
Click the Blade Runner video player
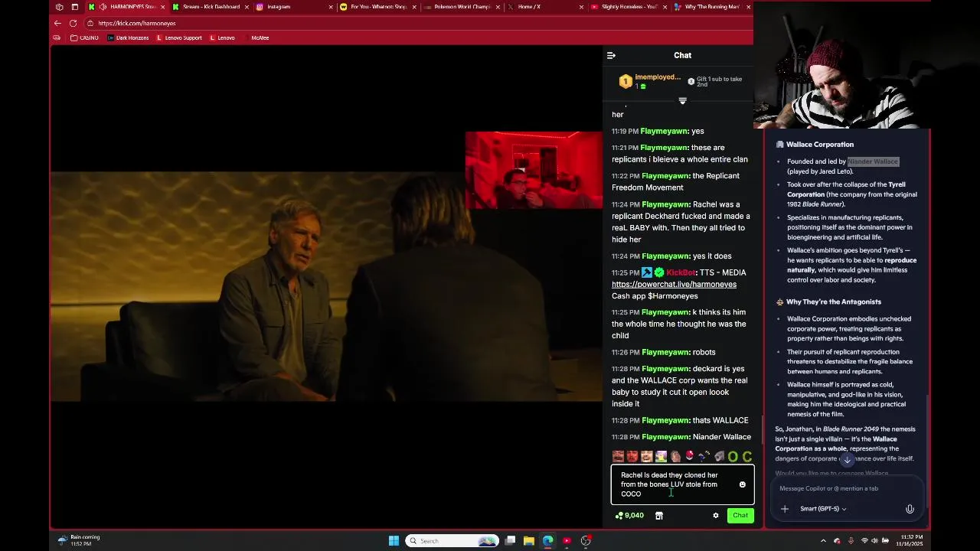[327, 286]
